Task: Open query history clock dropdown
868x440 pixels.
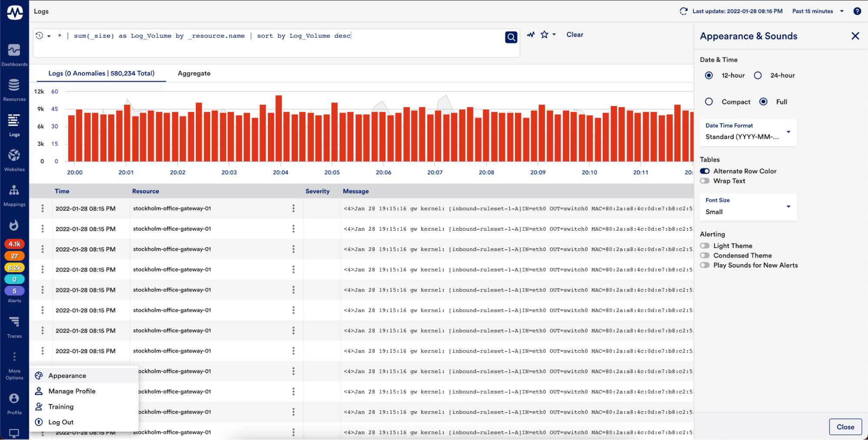Action: click(x=43, y=36)
